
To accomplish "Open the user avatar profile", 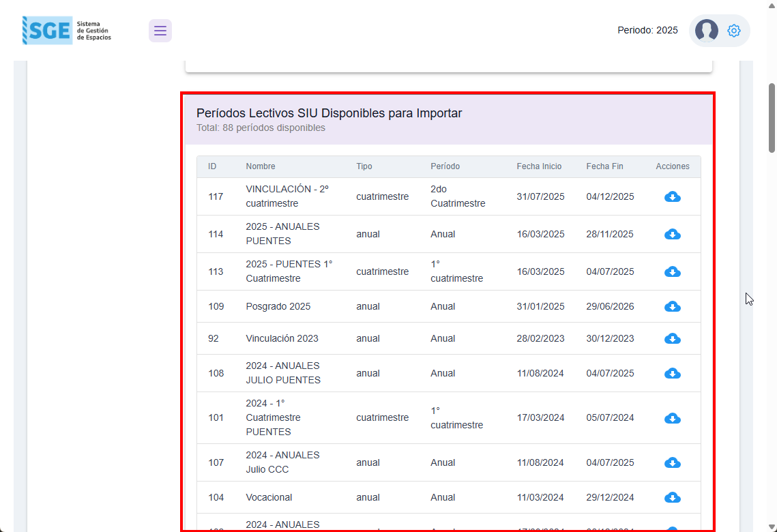I will click(706, 31).
